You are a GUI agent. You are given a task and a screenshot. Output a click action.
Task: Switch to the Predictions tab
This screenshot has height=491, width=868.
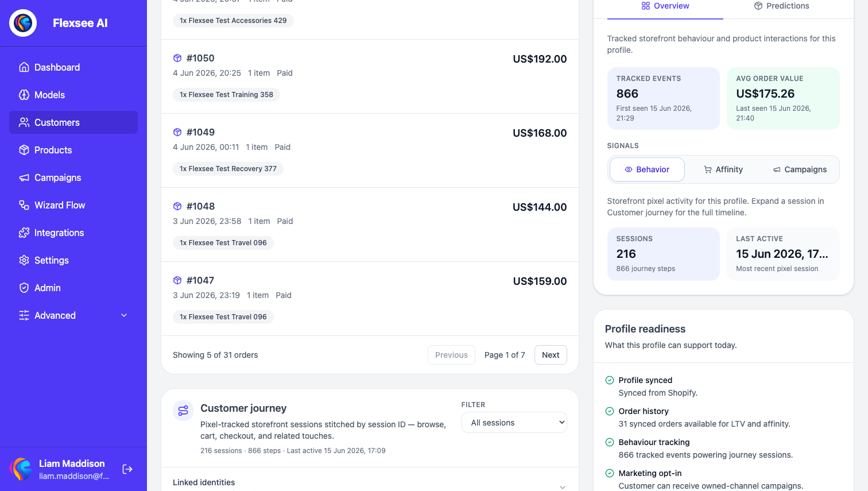click(x=781, y=6)
